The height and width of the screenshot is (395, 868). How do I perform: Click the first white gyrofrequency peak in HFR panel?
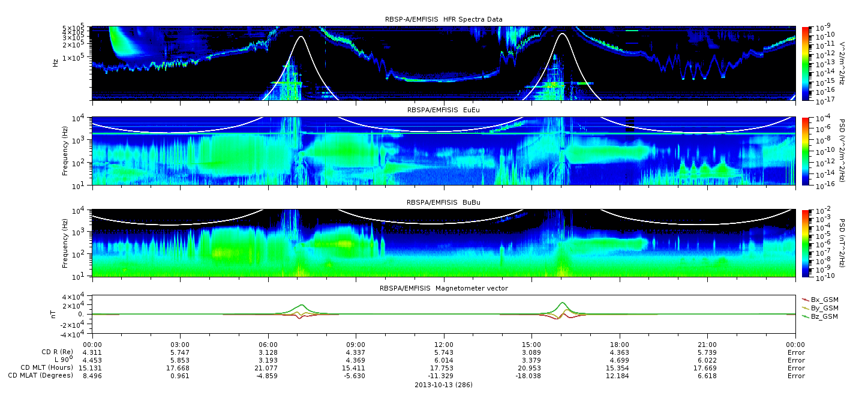[x=301, y=37]
